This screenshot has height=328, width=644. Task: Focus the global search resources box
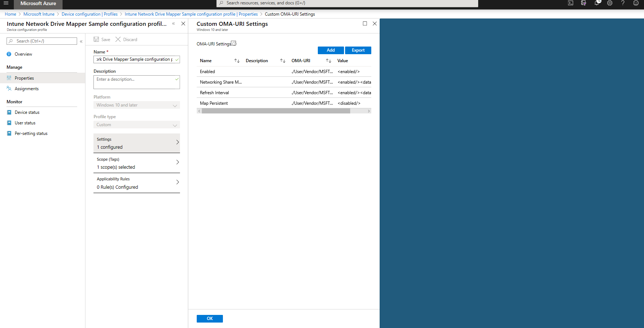pos(347,3)
